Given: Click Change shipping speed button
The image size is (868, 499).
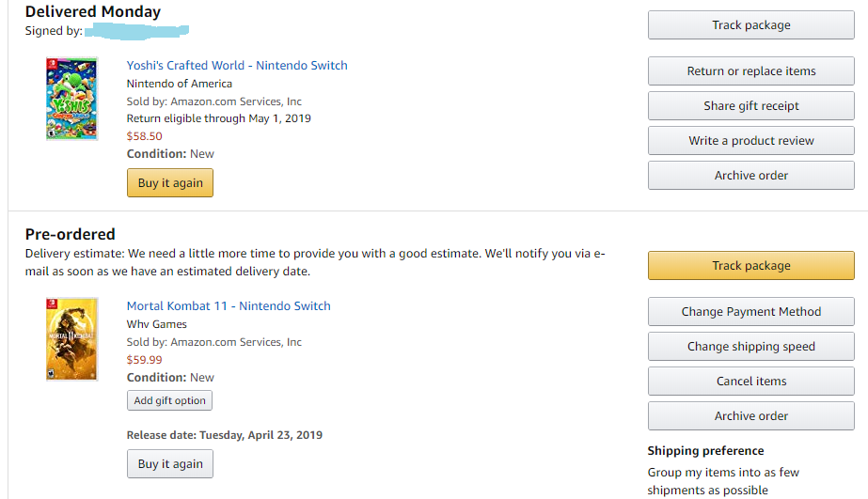Looking at the screenshot, I should pos(751,347).
